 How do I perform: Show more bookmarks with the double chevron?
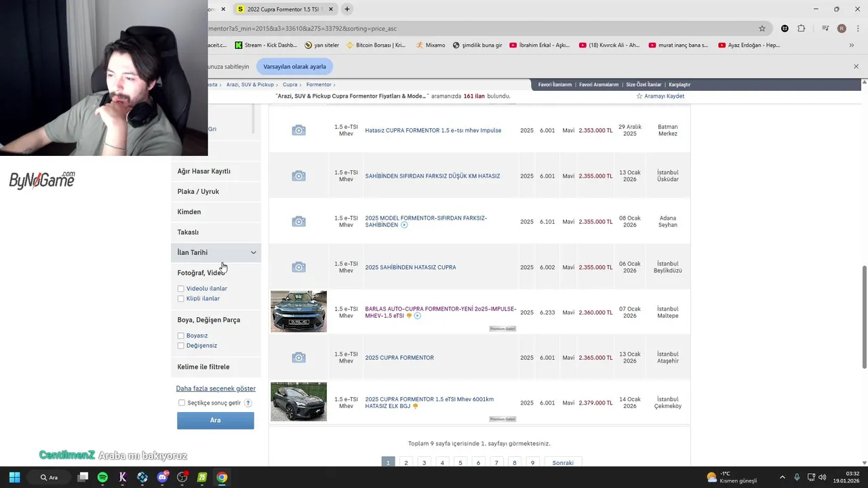coord(852,45)
